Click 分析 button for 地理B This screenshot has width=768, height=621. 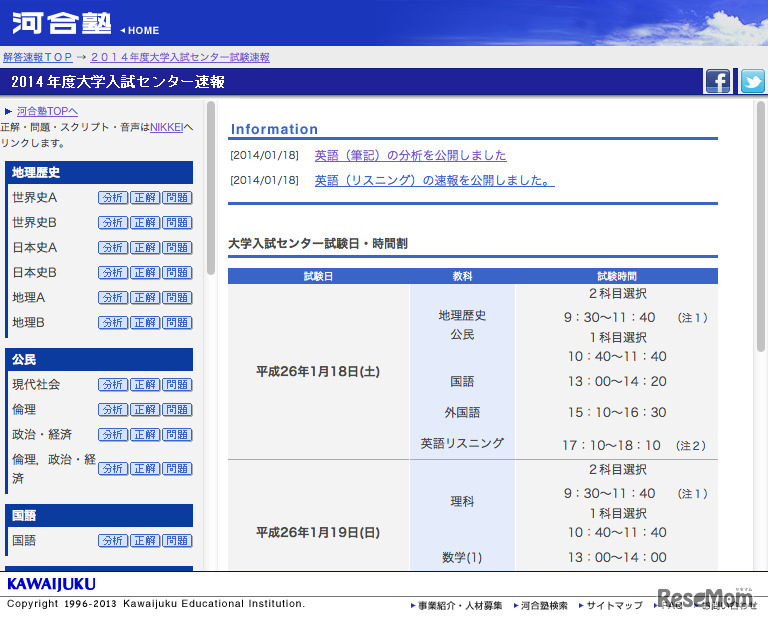coord(113,322)
